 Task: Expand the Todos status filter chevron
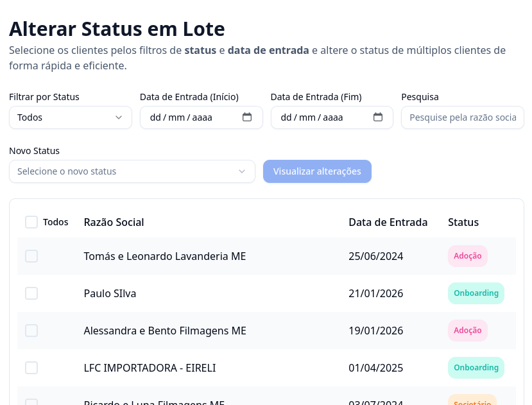pyautogui.click(x=119, y=117)
